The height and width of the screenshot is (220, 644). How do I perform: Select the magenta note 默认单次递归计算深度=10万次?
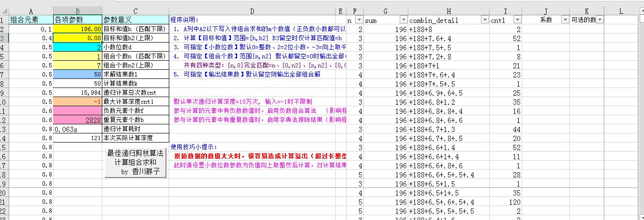click(243, 101)
